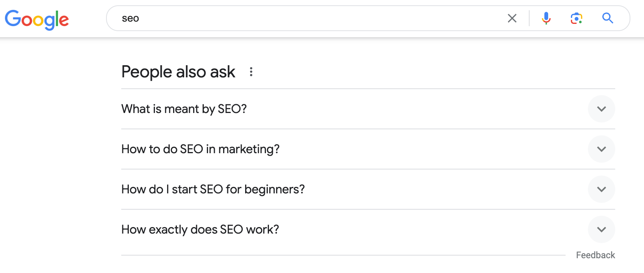Screen dimensions: 644x273
Task: Click the Feedback link
Action: click(x=596, y=255)
